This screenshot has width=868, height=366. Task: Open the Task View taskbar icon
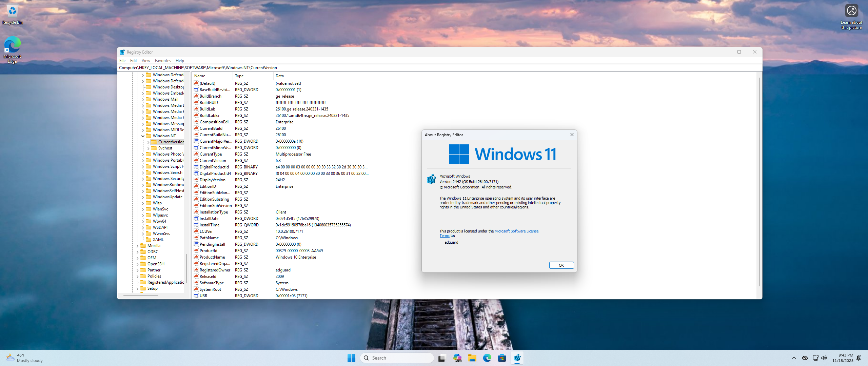tap(441, 358)
